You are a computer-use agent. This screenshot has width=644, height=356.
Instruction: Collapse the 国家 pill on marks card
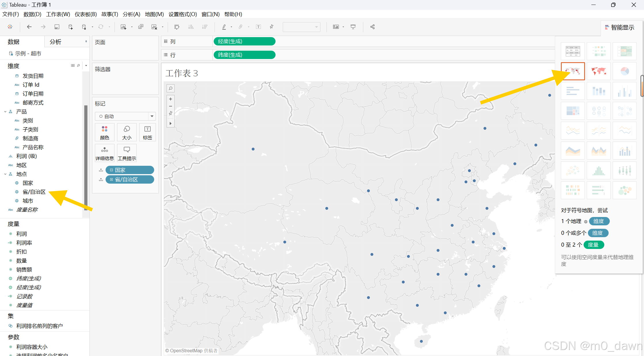[x=111, y=170]
